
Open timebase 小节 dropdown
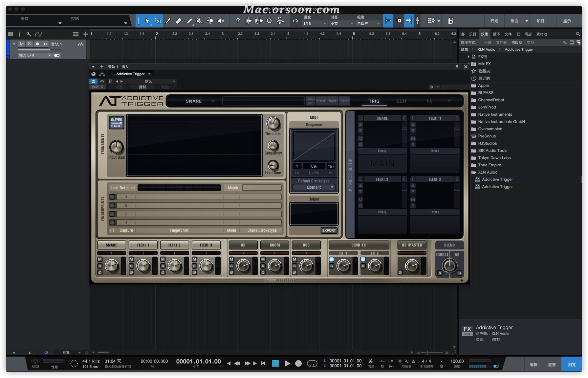point(341,24)
